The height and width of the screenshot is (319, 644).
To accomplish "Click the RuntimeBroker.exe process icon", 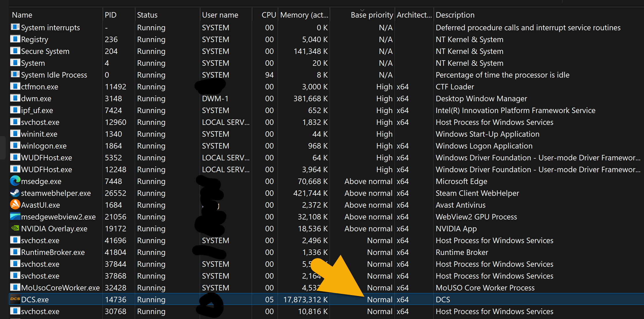I will (x=15, y=252).
